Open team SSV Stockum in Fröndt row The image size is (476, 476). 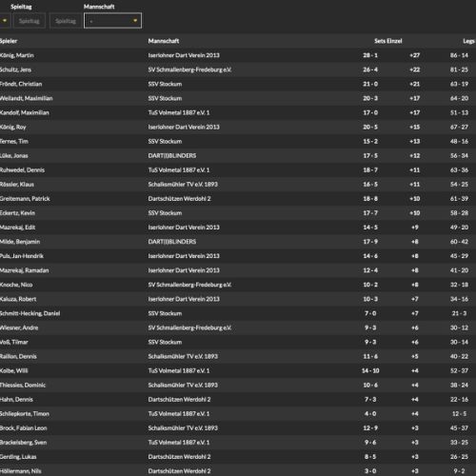point(165,84)
